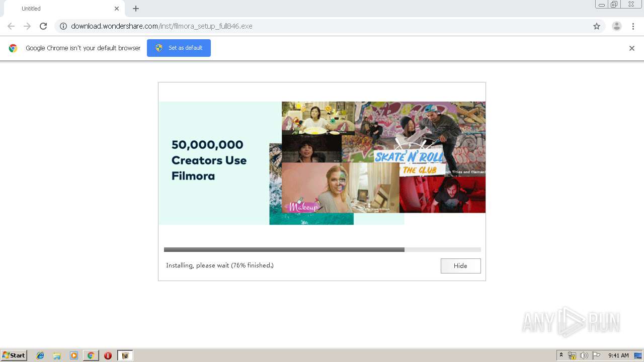Open the Opera browser taskbar icon
644x362 pixels.
pyautogui.click(x=108, y=355)
